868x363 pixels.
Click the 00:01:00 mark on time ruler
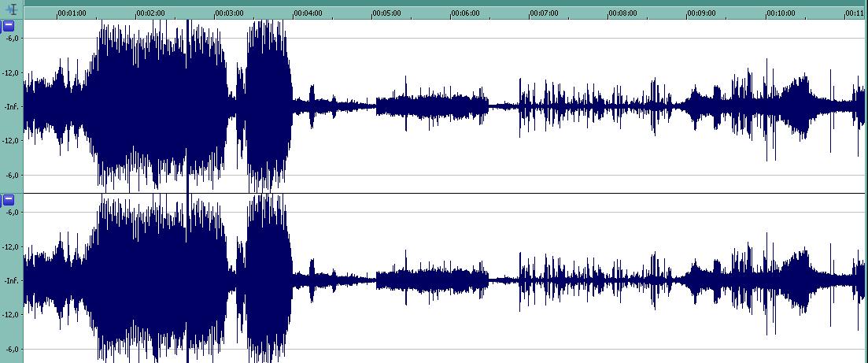[71, 13]
